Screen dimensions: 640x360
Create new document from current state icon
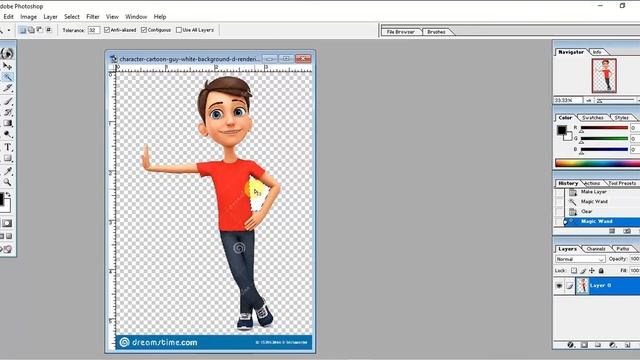612,231
